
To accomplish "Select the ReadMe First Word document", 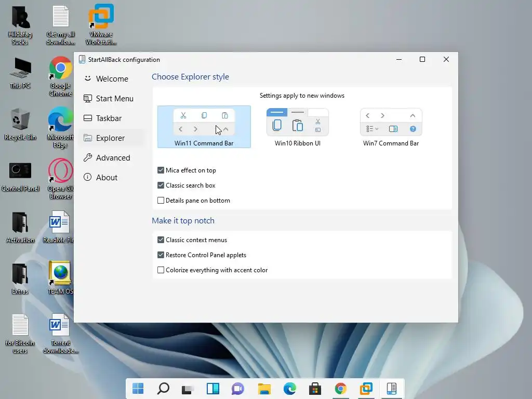I will (x=59, y=228).
